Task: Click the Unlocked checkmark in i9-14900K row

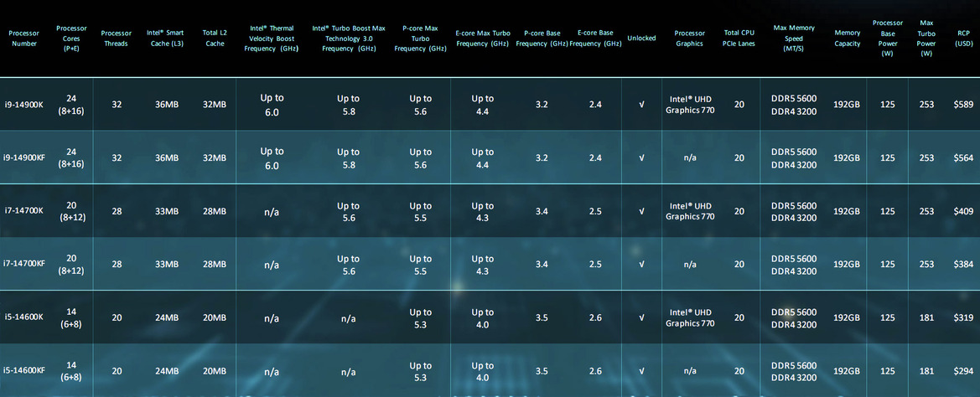Action: [642, 105]
